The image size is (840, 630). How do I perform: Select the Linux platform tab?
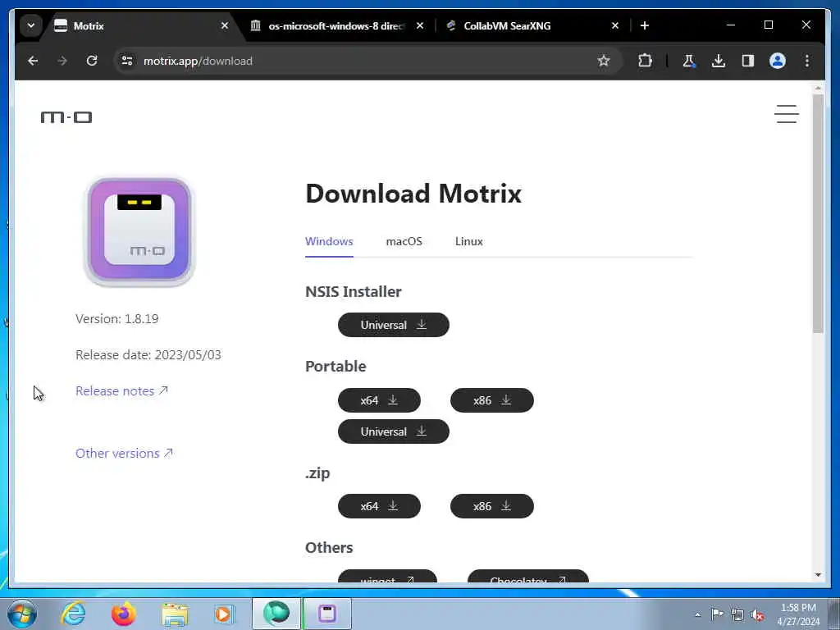pyautogui.click(x=468, y=242)
